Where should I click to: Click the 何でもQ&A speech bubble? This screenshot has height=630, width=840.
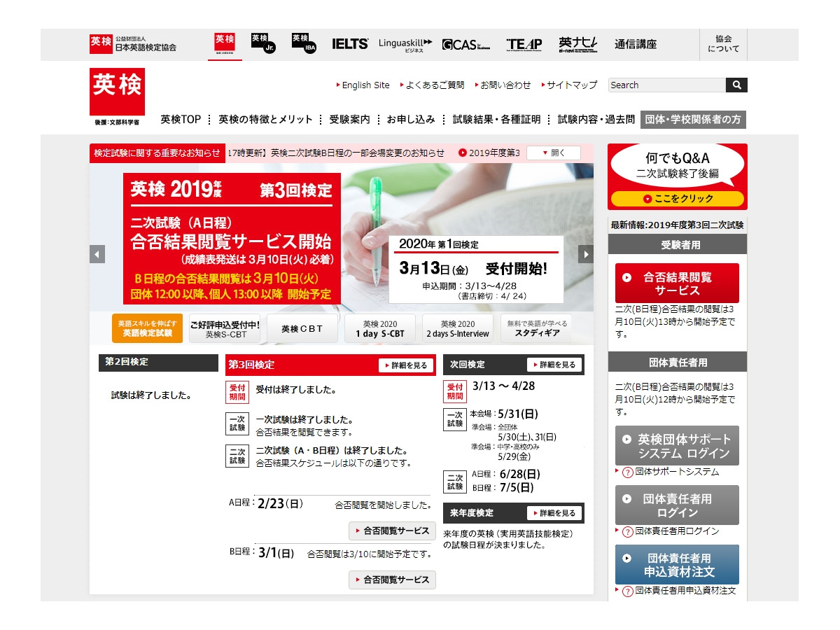click(677, 166)
